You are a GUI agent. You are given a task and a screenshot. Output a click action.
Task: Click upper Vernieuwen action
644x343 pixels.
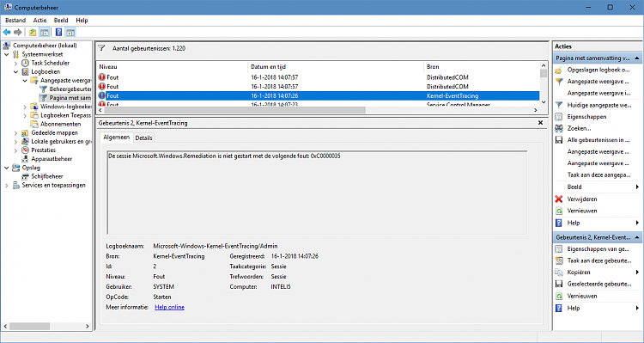tap(582, 211)
